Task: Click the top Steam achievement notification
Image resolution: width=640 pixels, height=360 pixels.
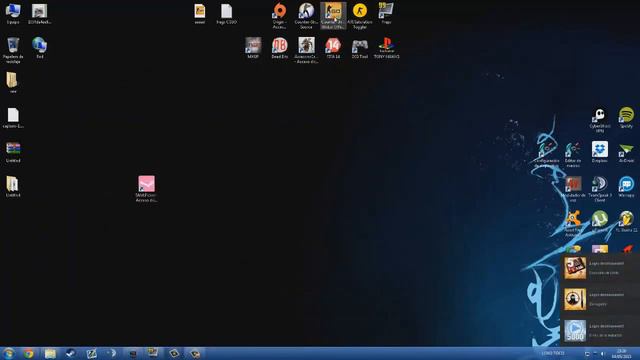Action: [x=600, y=268]
